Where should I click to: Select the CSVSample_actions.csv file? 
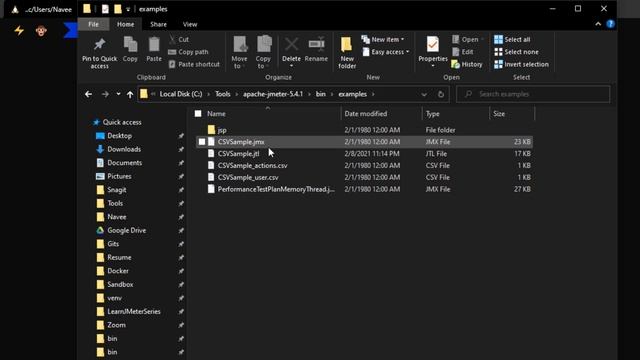pos(252,166)
